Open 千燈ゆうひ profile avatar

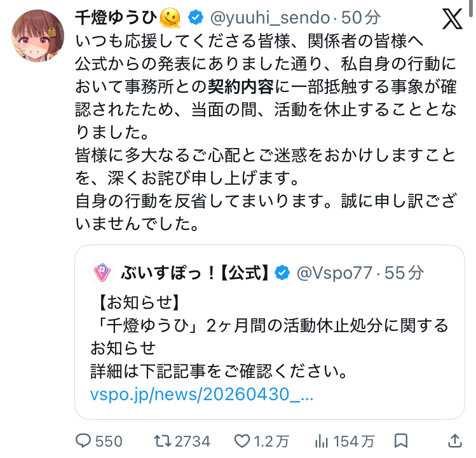pyautogui.click(x=37, y=36)
